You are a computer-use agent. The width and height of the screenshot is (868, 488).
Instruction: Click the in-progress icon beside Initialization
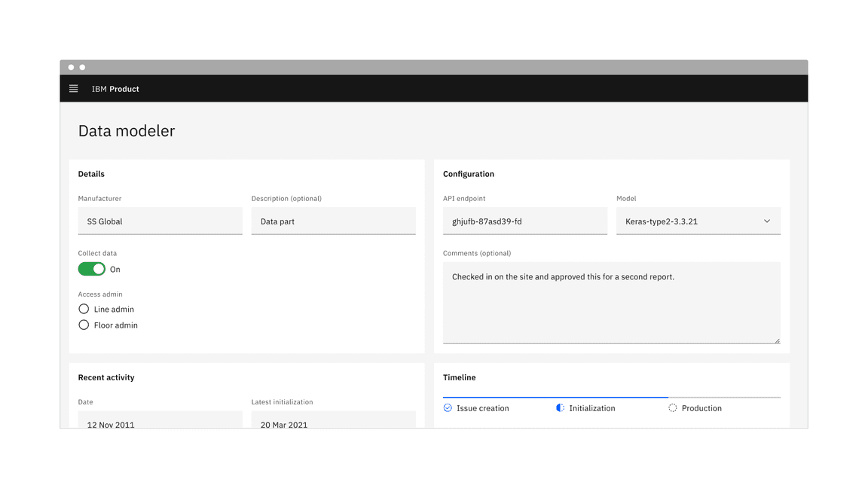tap(560, 407)
